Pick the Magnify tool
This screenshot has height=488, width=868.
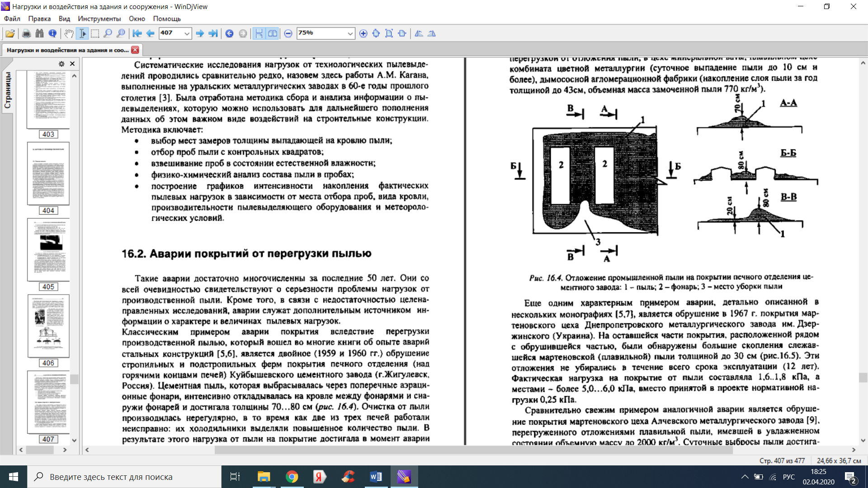108,33
